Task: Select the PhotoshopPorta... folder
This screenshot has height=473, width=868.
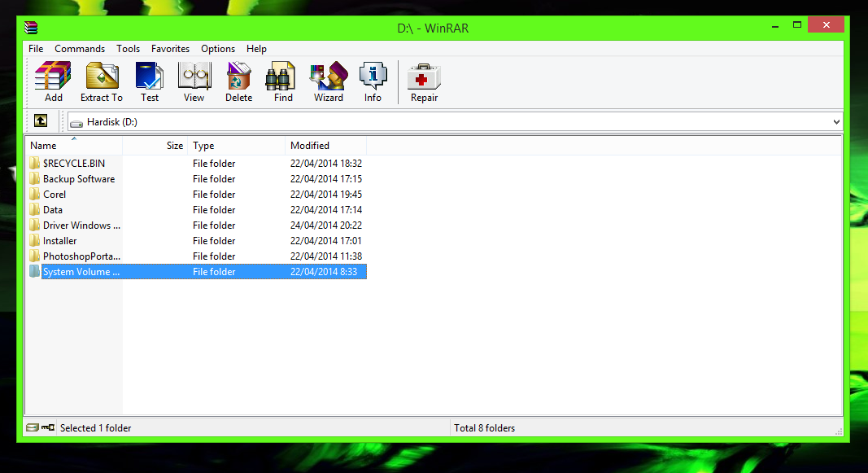Action: click(x=81, y=256)
